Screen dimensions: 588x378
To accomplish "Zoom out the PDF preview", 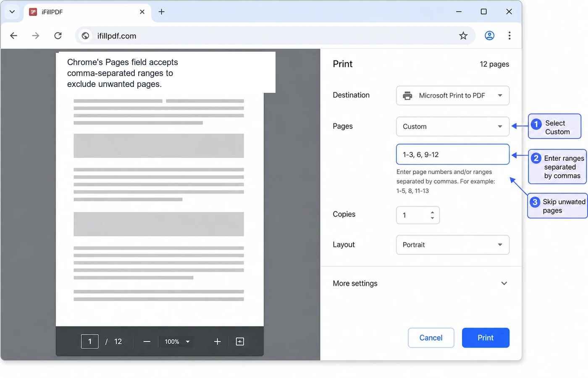I will click(x=147, y=342).
